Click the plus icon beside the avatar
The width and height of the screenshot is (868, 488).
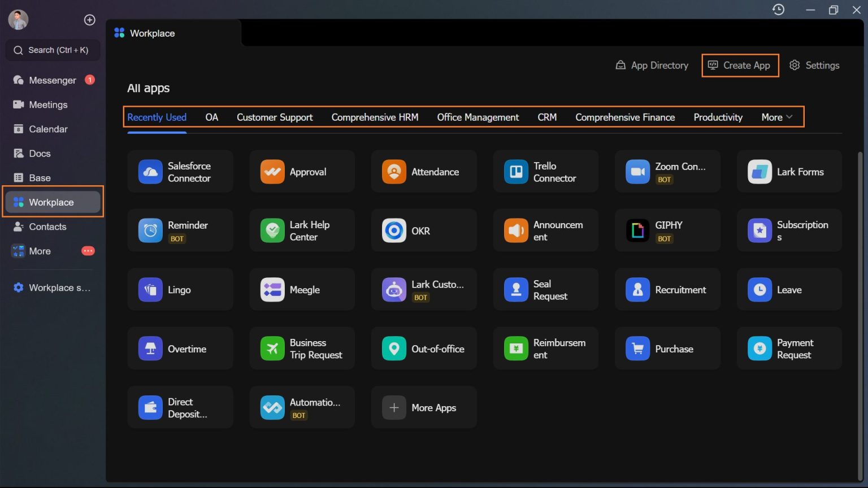(x=89, y=20)
